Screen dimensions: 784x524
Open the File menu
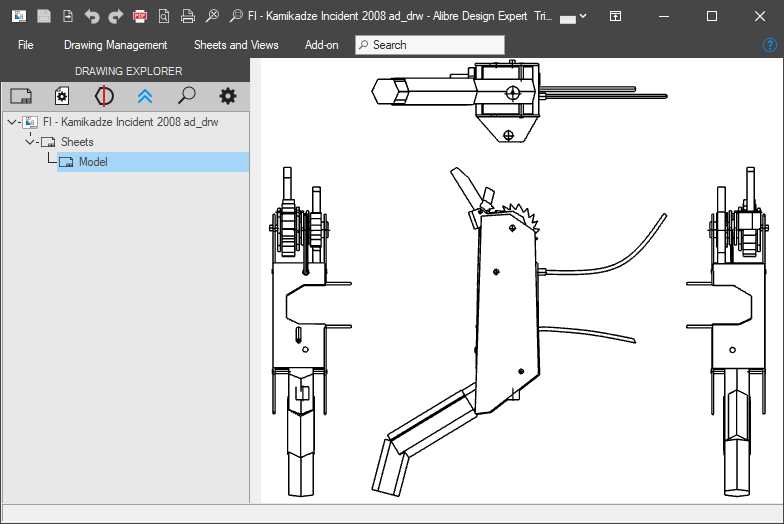26,45
